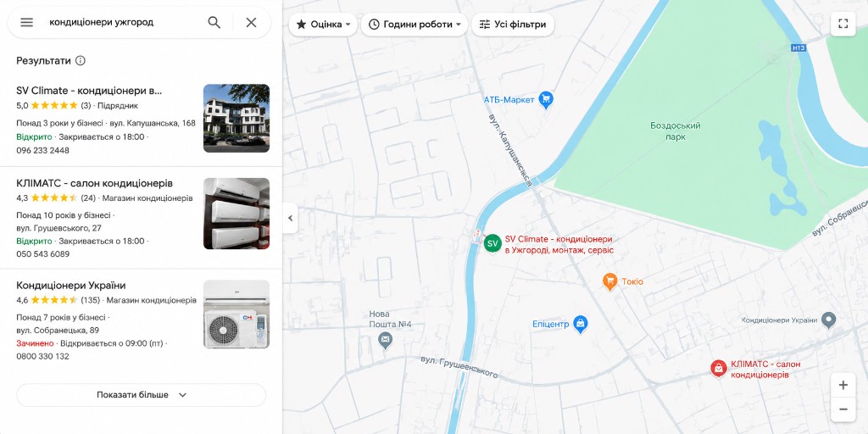Click the red Зачинено status text

coord(35,343)
